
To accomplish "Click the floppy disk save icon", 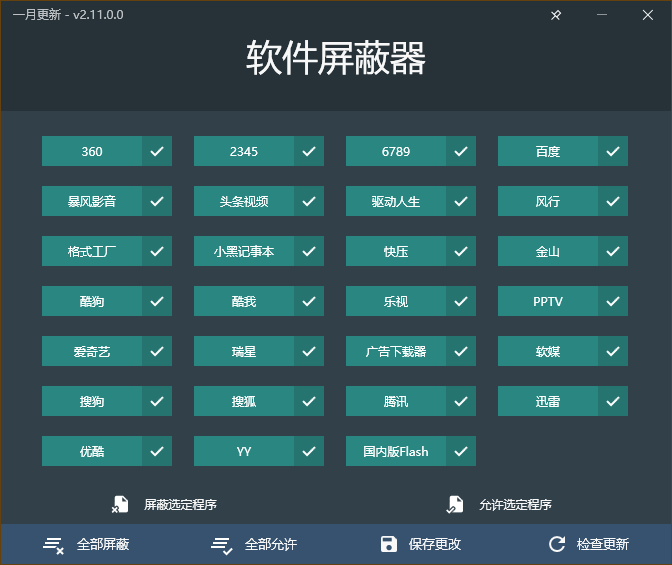I will (x=389, y=544).
